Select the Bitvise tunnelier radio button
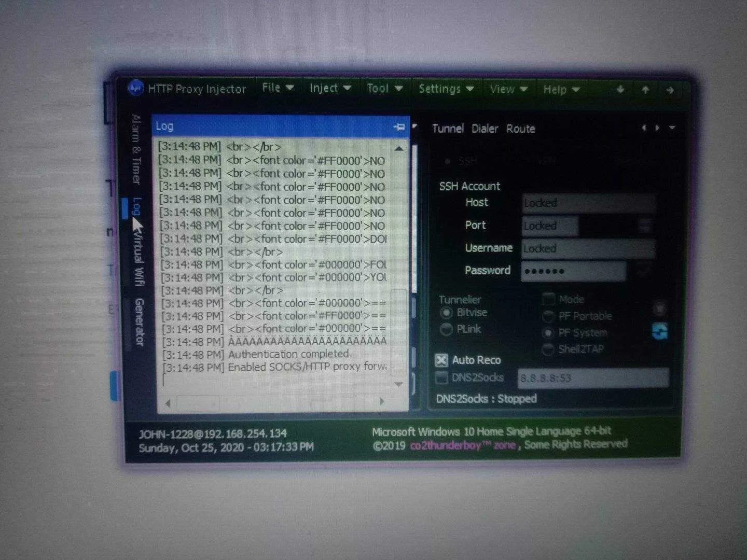The width and height of the screenshot is (747, 560). pyautogui.click(x=446, y=313)
